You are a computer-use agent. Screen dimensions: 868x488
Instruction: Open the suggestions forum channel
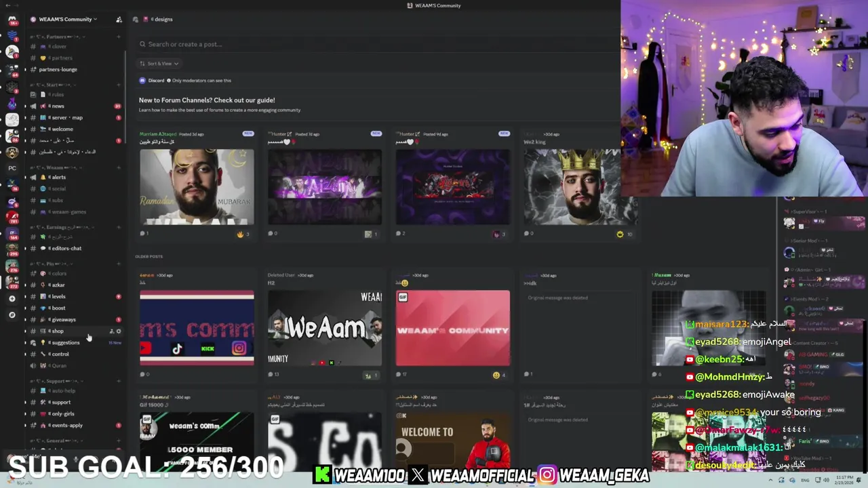[x=75, y=342]
